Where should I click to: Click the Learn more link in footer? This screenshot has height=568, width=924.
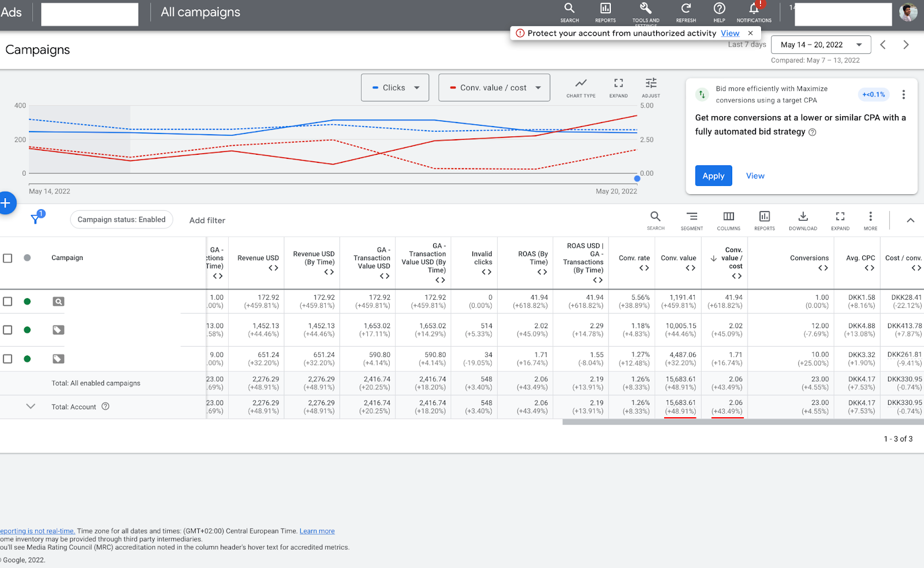(x=317, y=531)
